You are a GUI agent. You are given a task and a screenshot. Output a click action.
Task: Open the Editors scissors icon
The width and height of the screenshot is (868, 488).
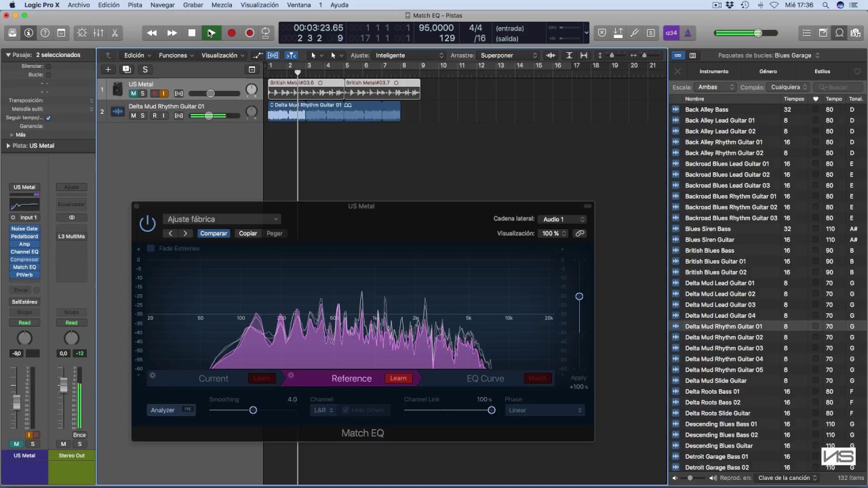(115, 33)
